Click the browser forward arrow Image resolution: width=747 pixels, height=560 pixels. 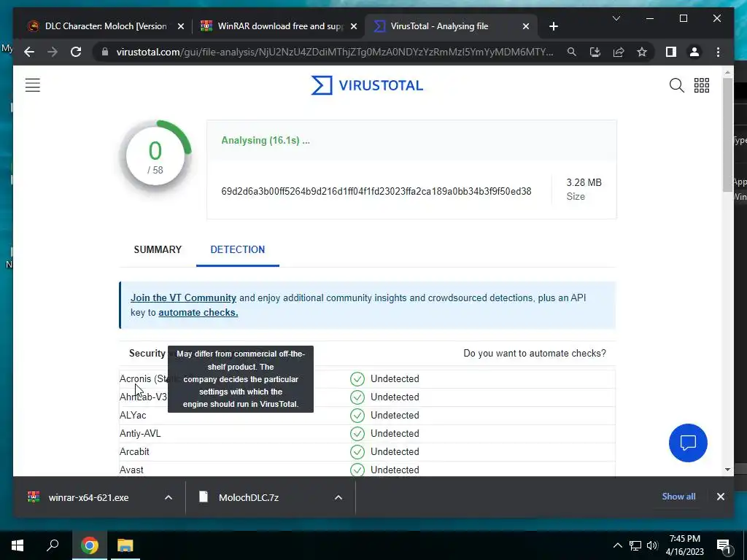53,52
